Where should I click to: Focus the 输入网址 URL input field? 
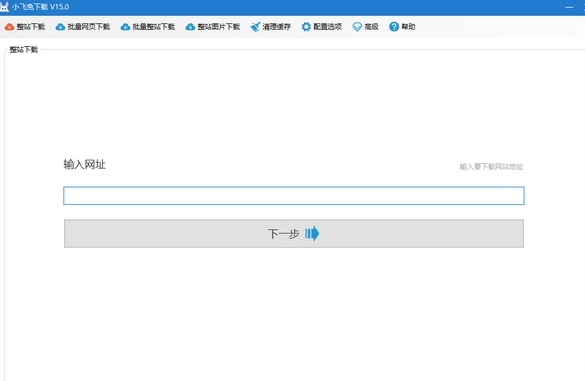(x=294, y=196)
